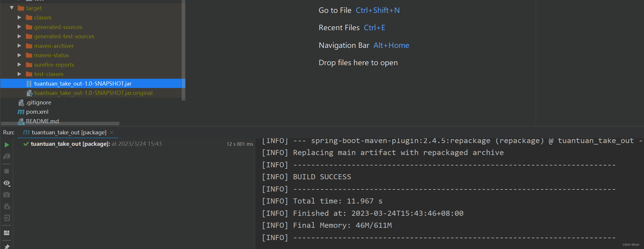Click the green Rerun play icon
The width and height of the screenshot is (644, 249).
(x=7, y=145)
